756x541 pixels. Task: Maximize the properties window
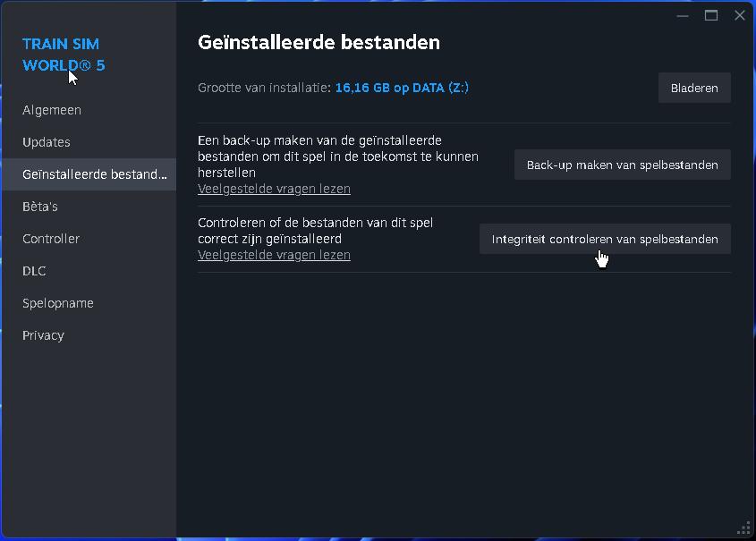click(711, 16)
